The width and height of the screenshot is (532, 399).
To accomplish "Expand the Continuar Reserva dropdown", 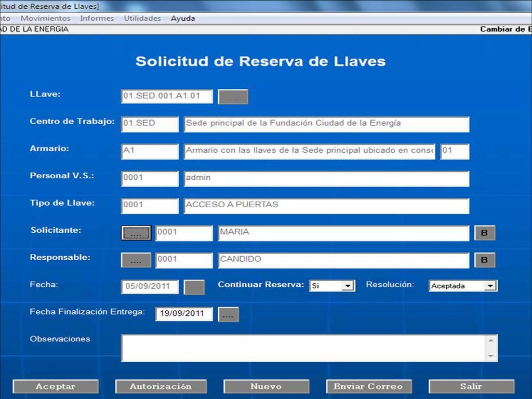I will [x=348, y=286].
